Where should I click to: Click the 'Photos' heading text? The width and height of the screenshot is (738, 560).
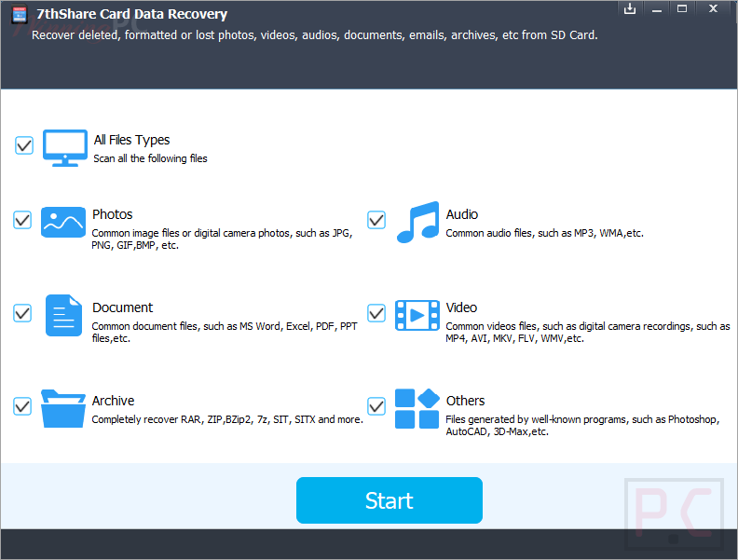click(113, 214)
